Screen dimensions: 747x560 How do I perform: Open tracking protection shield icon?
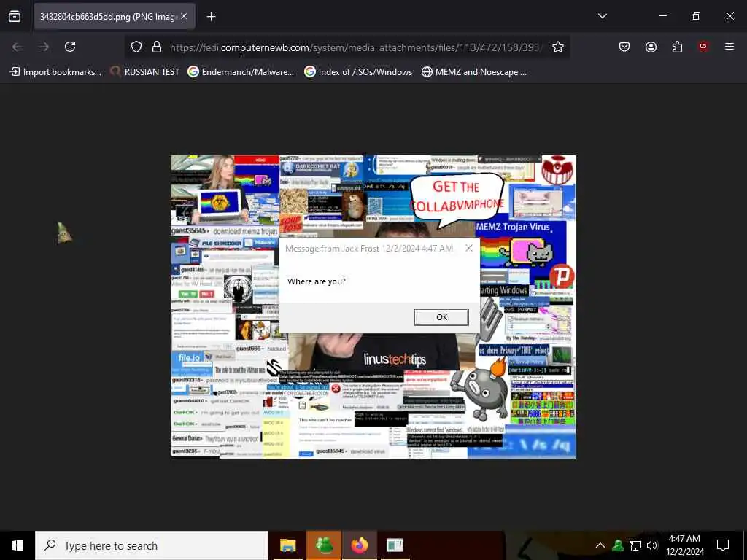[x=136, y=47]
